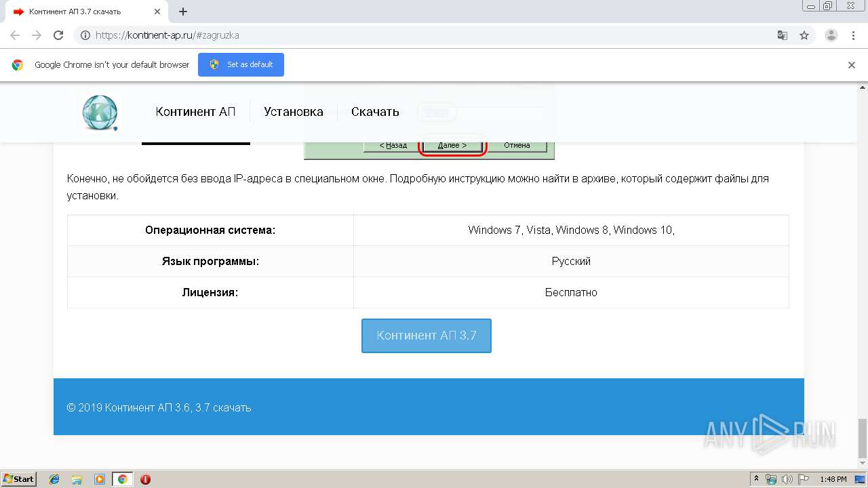Click the page vertical scrollbar thumb
Screen dimensions: 868x488
point(862,439)
